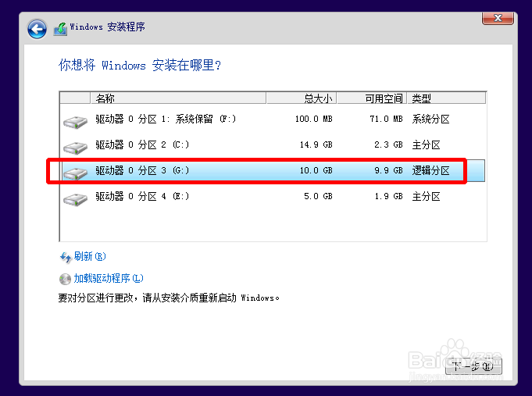Viewport: 532px width, 396px height.
Task: Click drive icon for partition 2 (C:)
Action: click(x=75, y=148)
